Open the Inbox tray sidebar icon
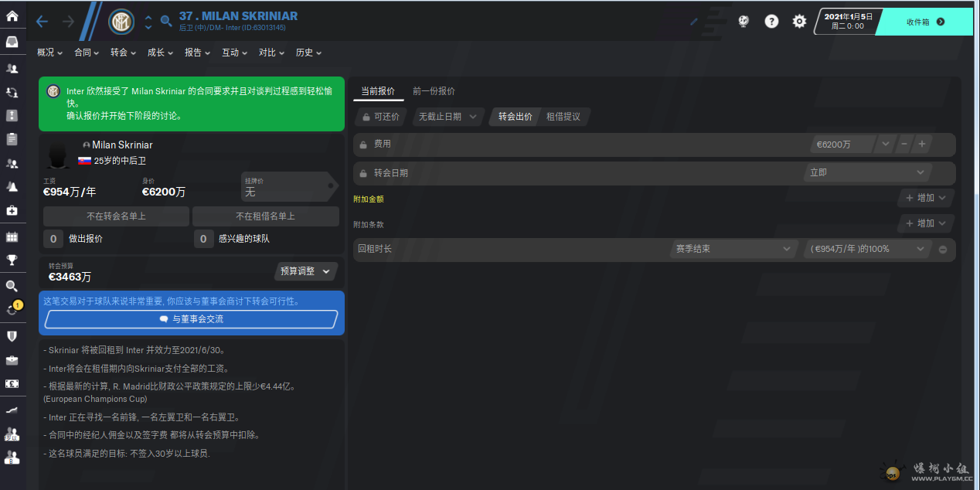Viewport: 980px width, 490px height. pos(12,42)
